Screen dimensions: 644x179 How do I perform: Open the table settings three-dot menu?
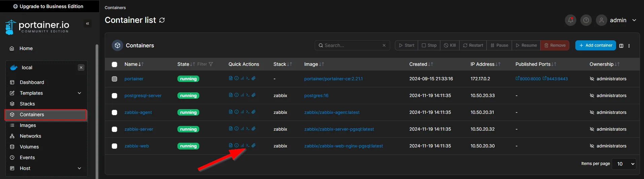click(x=629, y=46)
